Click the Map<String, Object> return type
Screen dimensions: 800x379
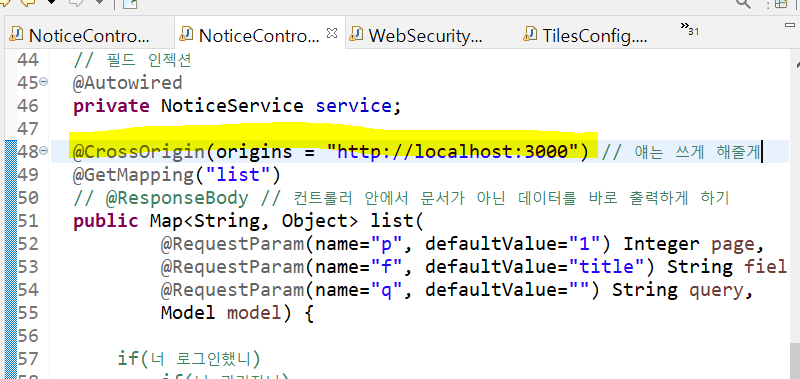(254, 221)
